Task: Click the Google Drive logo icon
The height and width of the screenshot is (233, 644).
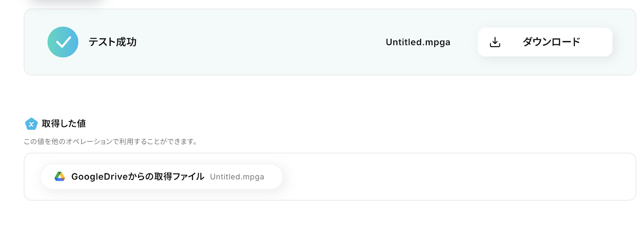Action: tap(60, 177)
